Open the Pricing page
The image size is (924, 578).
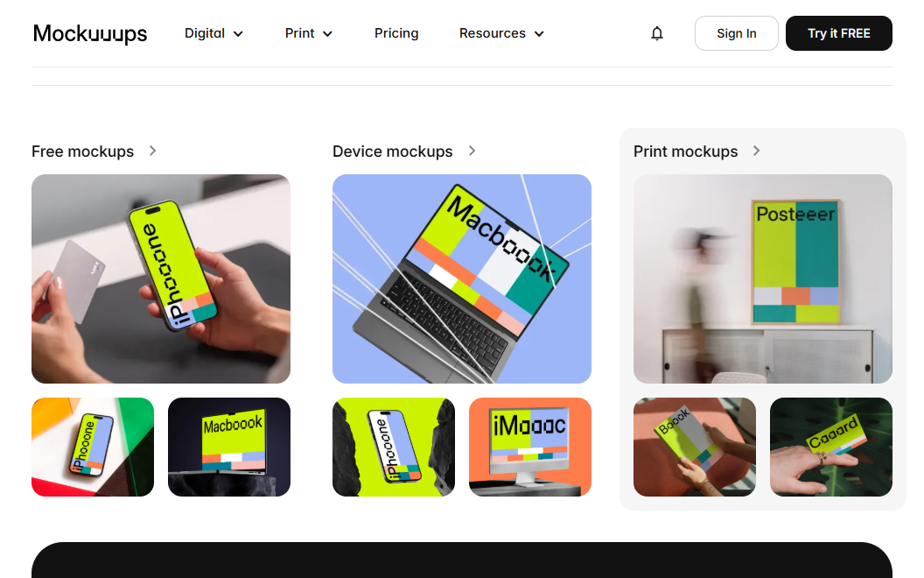pyautogui.click(x=396, y=33)
